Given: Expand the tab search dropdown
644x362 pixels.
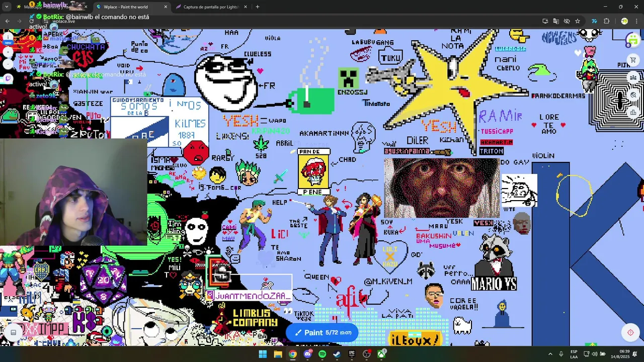Looking at the screenshot, I should pos(7,7).
